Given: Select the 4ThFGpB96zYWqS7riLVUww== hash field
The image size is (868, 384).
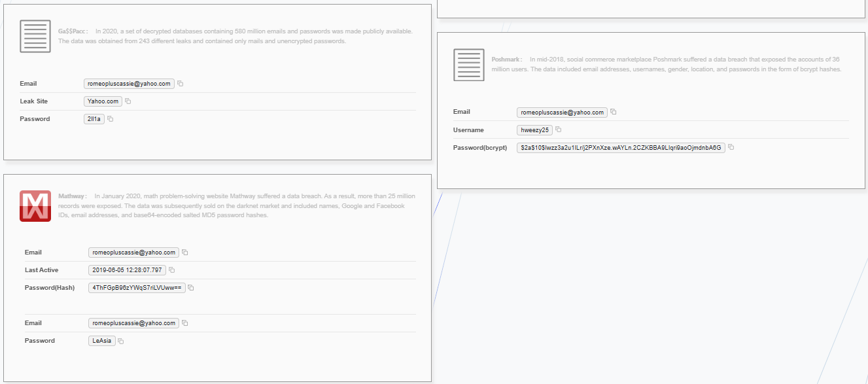Looking at the screenshot, I should (137, 288).
